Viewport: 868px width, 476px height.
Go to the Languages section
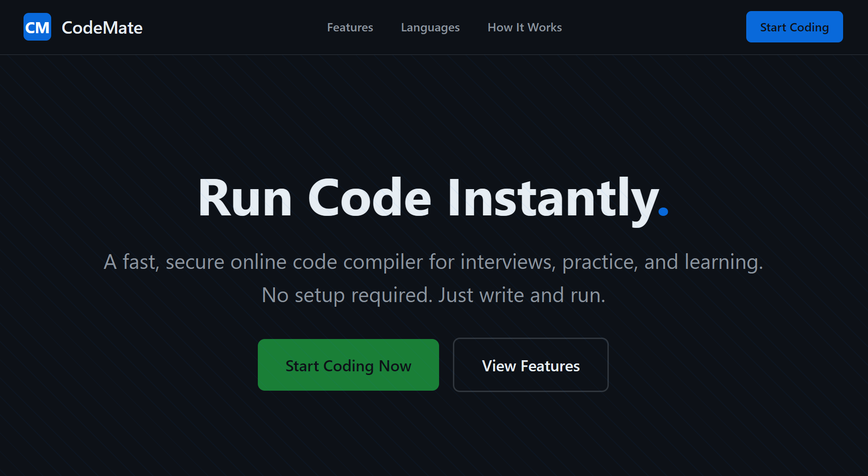point(430,28)
